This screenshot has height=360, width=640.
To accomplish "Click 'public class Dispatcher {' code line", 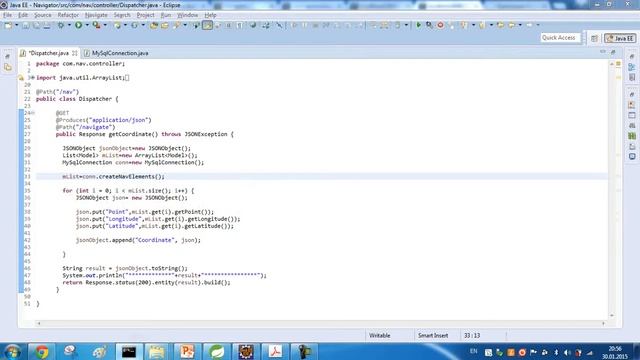I will pos(77,99).
